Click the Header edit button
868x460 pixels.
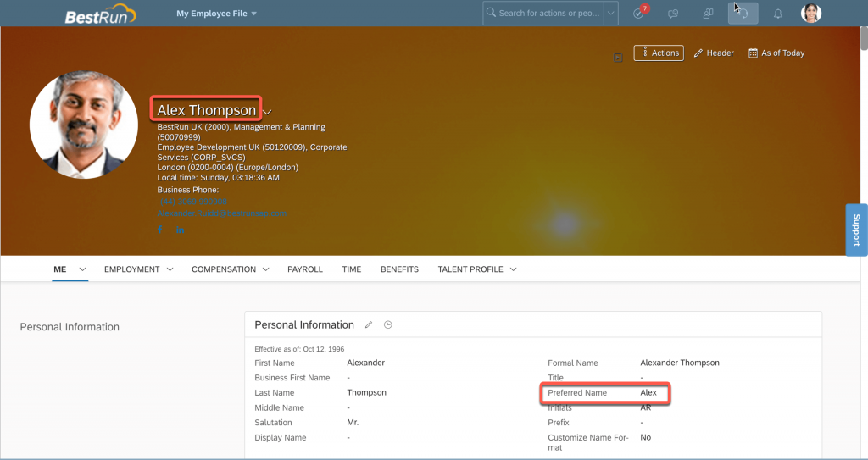(714, 53)
